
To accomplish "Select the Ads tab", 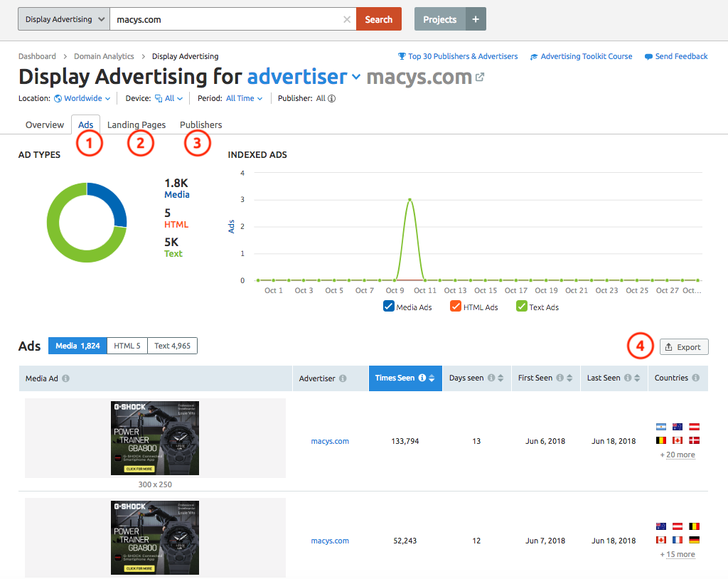I will tap(85, 125).
